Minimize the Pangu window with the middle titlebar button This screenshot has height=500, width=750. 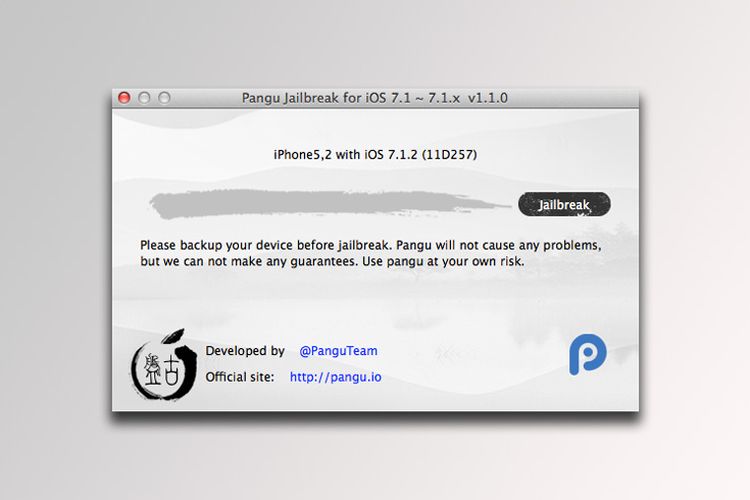coord(144,98)
